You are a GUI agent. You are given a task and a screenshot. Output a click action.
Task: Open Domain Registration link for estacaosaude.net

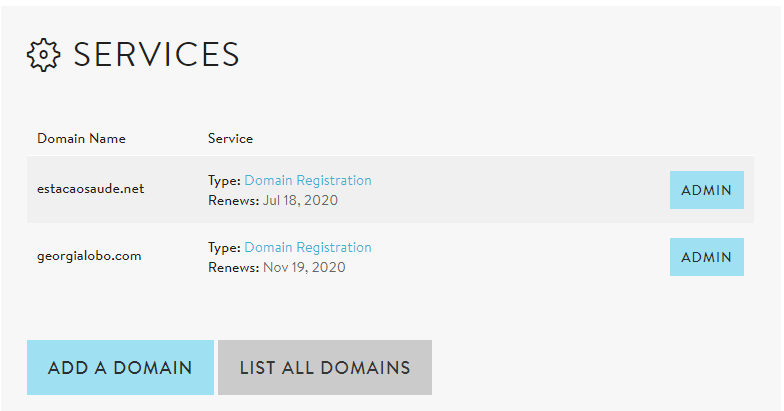307,181
